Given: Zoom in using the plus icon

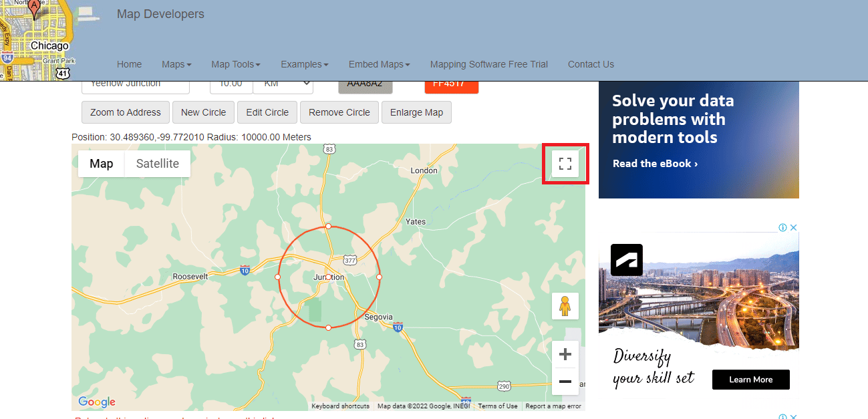Looking at the screenshot, I should [565, 354].
